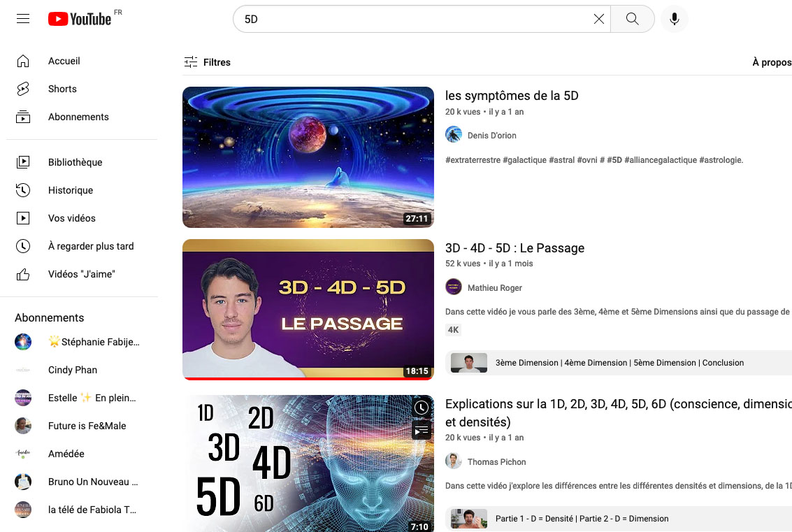Play the les symptômes de la 5D thumbnail

coord(308,157)
